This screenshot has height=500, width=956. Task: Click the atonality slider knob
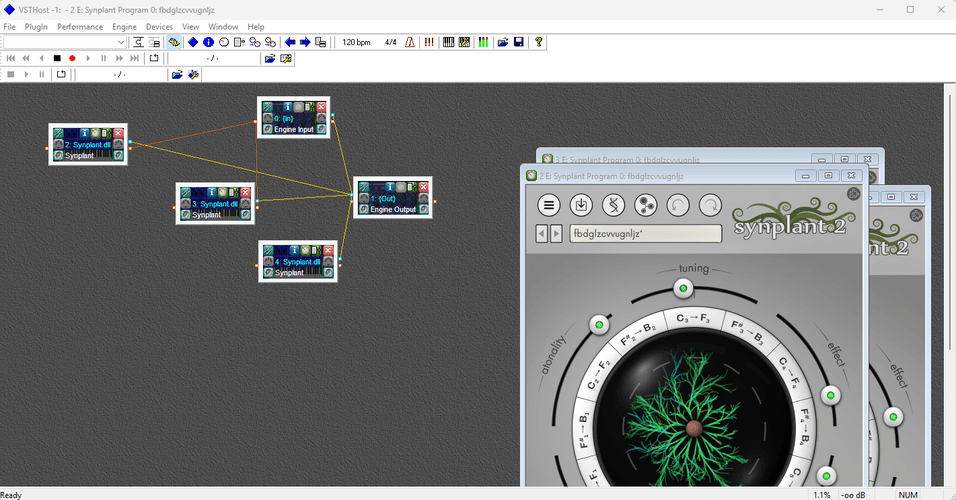(x=599, y=324)
